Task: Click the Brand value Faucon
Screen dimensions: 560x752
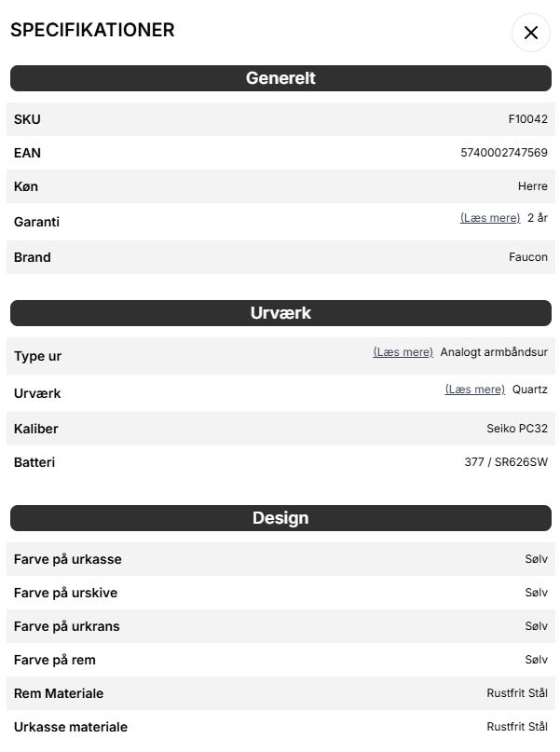Action: pos(528,257)
